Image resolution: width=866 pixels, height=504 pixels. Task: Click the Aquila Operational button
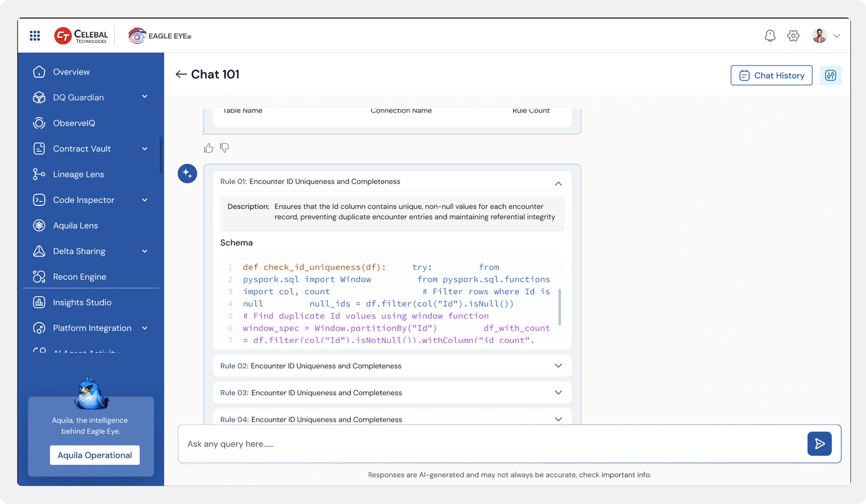(95, 455)
